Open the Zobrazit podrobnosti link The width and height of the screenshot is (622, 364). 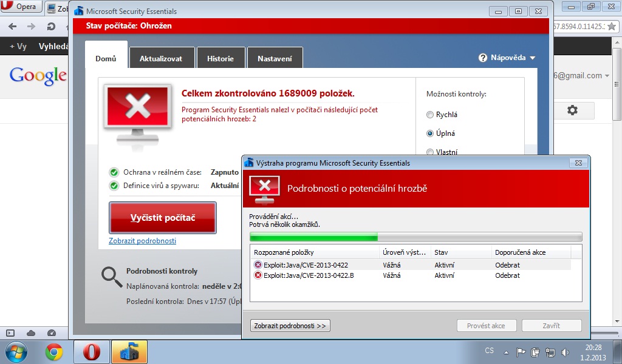[x=142, y=241]
